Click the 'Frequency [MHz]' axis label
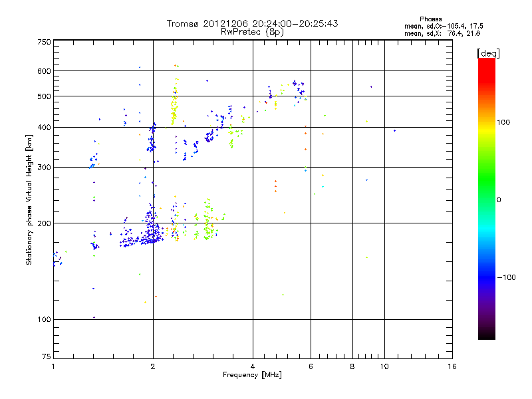This screenshot has width=532, height=399. (x=252, y=375)
